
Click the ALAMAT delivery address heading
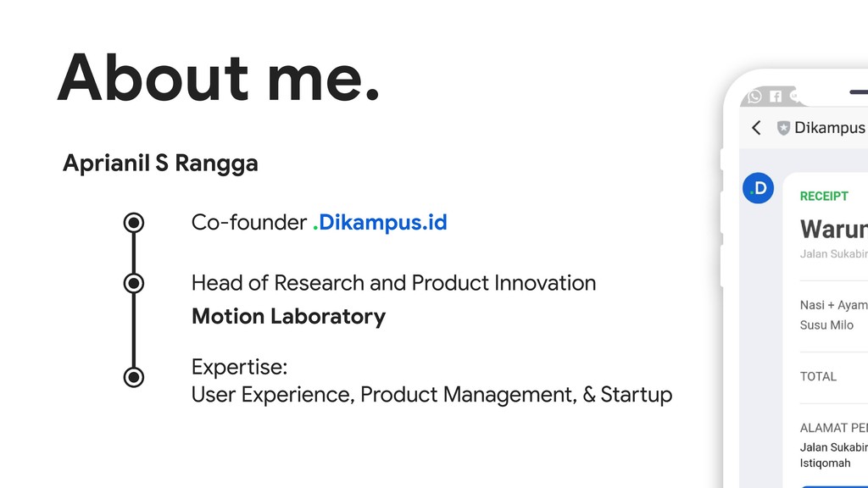pyautogui.click(x=834, y=428)
